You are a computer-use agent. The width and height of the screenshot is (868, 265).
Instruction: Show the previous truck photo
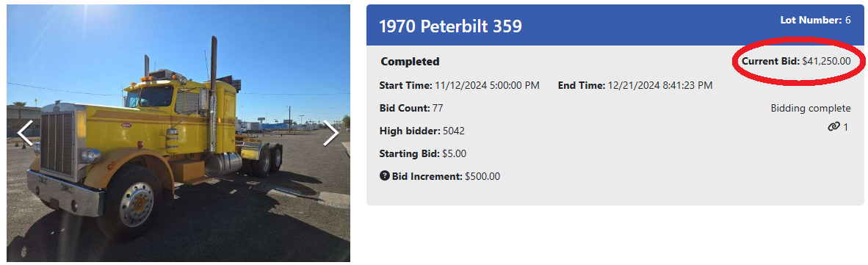click(26, 133)
